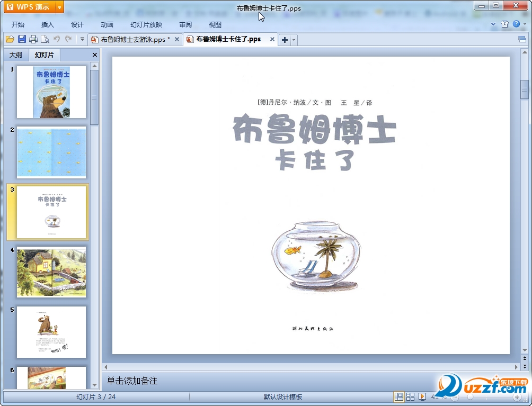Open the 设计 ribbon tab
This screenshot has height=406, width=532.
(77, 25)
